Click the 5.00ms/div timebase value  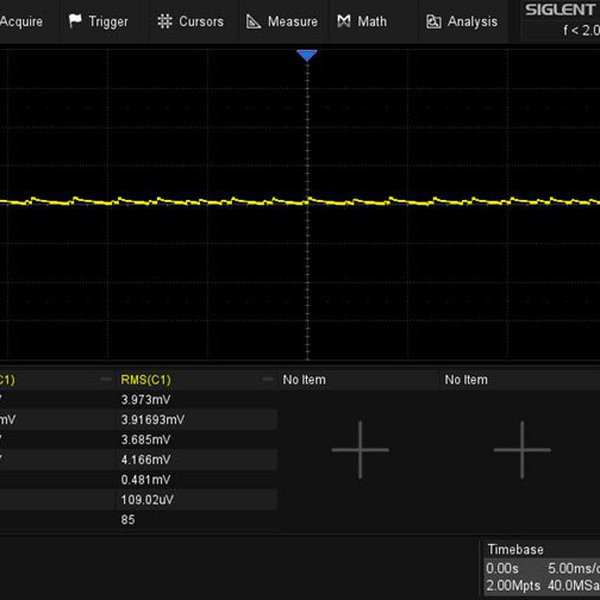[574, 568]
